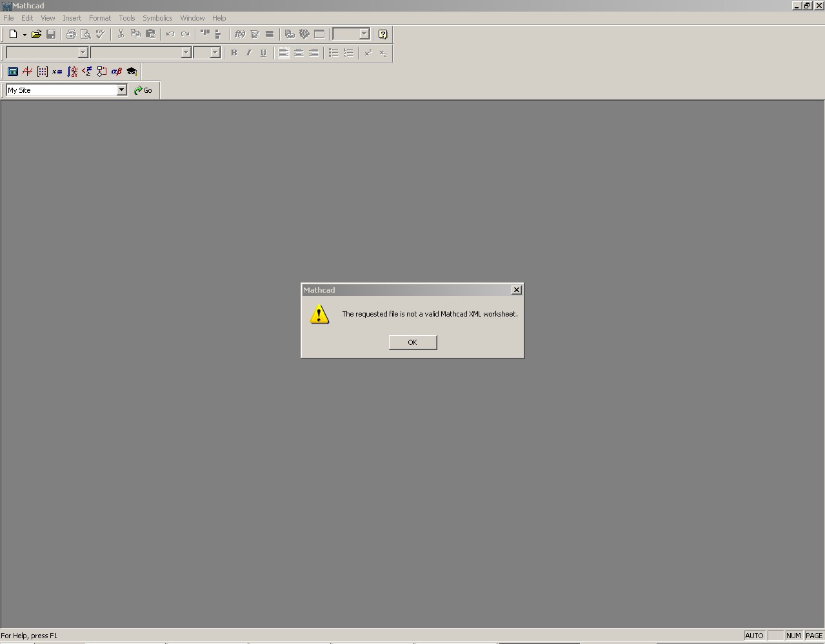Click Align Regions Down icon
This screenshot has width=825, height=644.
pos(219,34)
